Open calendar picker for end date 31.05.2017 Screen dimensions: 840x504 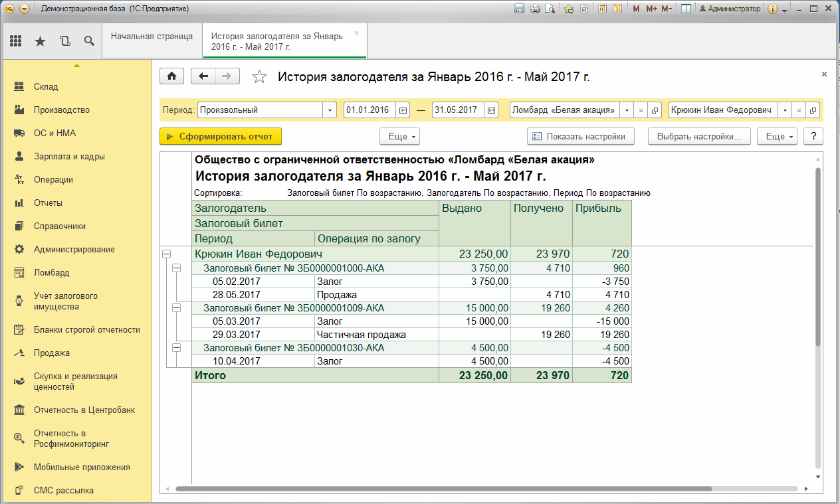pos(491,110)
